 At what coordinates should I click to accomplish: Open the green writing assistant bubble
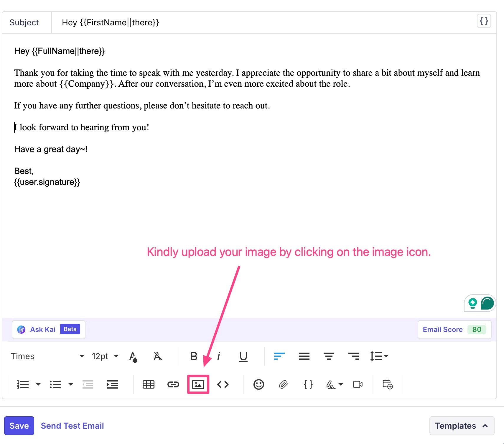(487, 303)
